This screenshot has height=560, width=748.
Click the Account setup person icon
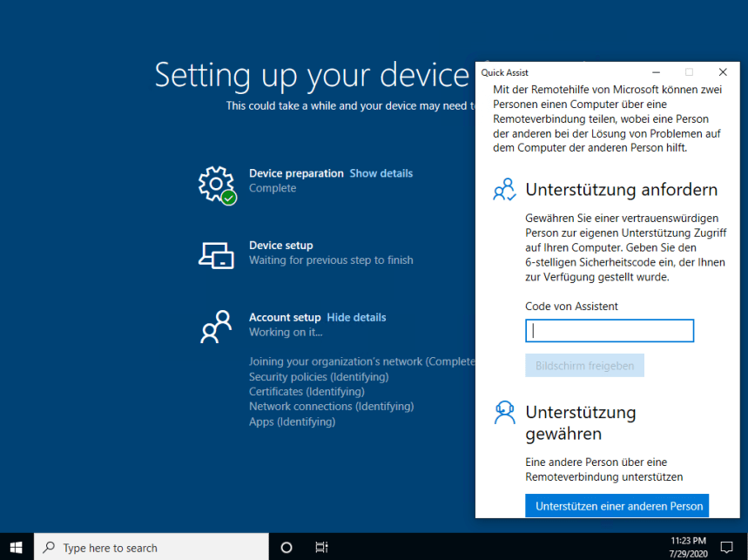tap(214, 327)
